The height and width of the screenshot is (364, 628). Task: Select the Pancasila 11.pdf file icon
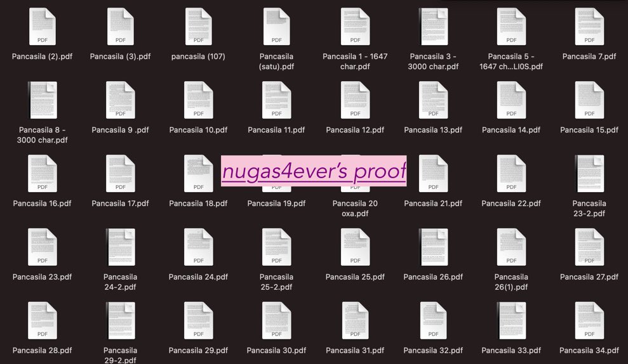(x=276, y=100)
